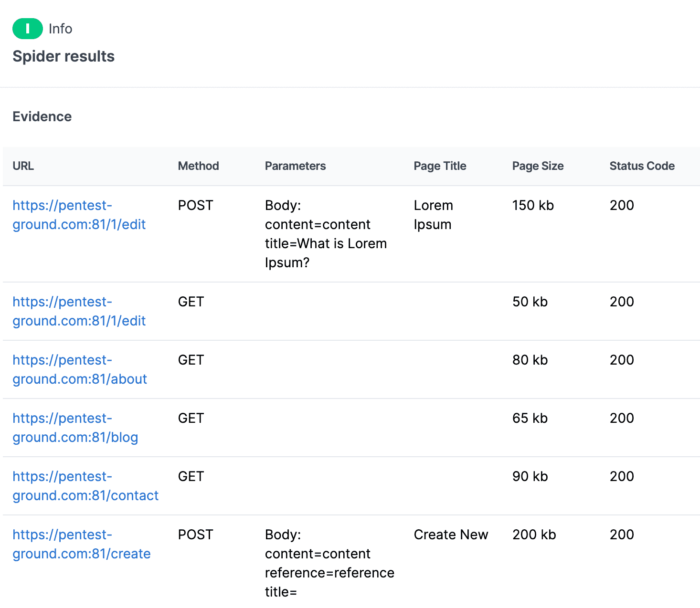Click the Evidence section label
The width and height of the screenshot is (700, 608).
[x=42, y=116]
